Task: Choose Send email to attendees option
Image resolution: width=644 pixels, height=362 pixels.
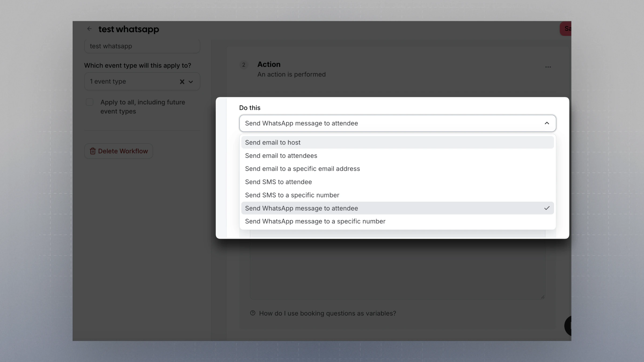Action: tap(281, 156)
